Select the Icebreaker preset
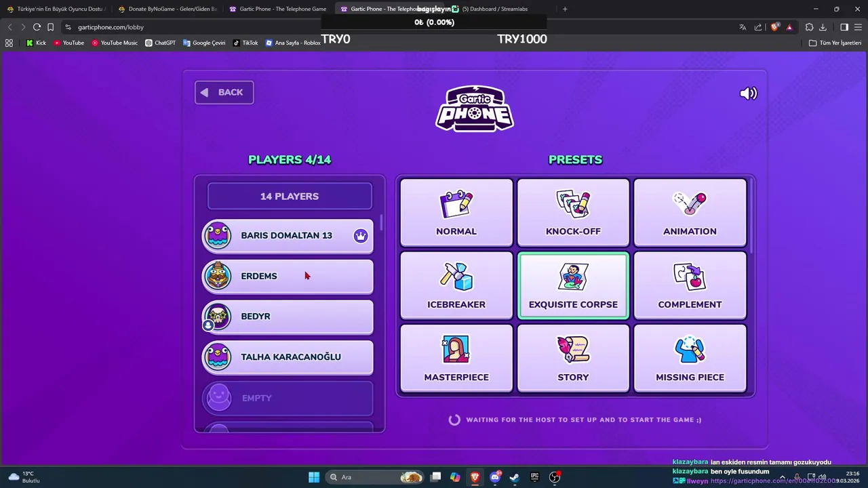This screenshot has height=488, width=868. [456, 285]
